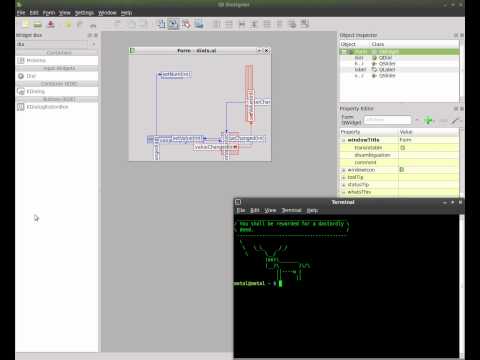The height and width of the screenshot is (360, 480).
Task: Click the setNum(int) slot label on the form
Action: [176, 74]
